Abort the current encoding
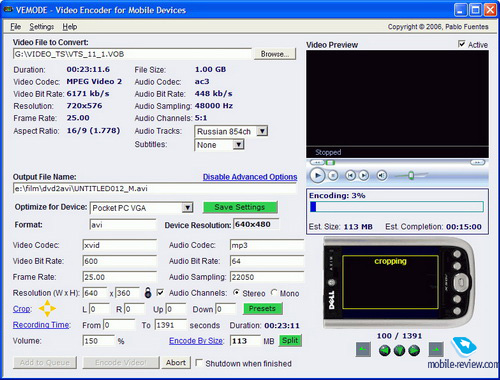This screenshot has width=500, height=380. pos(176,362)
